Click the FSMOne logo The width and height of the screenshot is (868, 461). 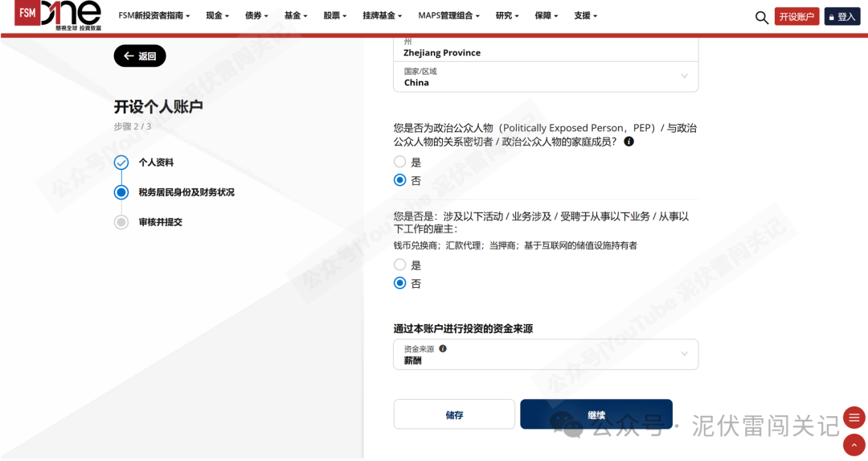pos(58,15)
